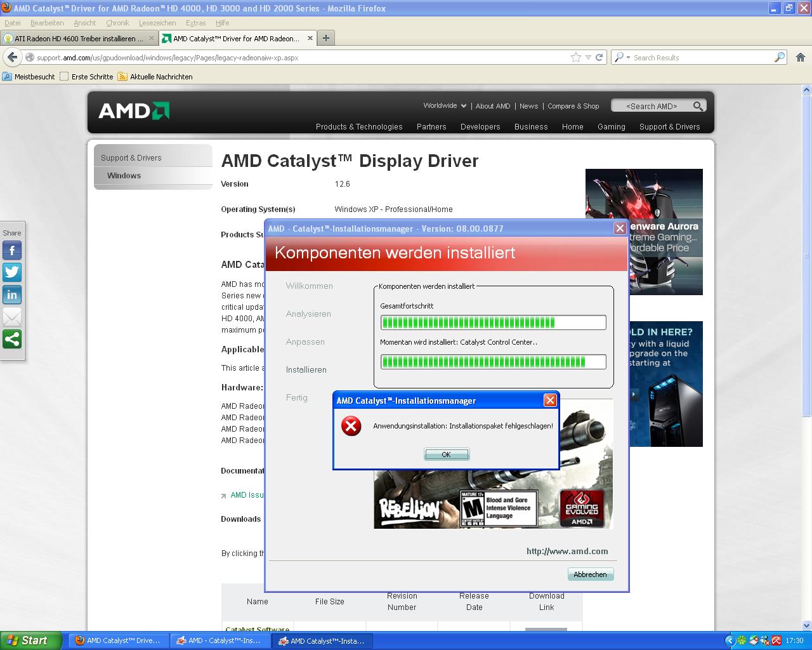Click the LinkedIn share icon
The height and width of the screenshot is (650, 812).
click(x=12, y=295)
